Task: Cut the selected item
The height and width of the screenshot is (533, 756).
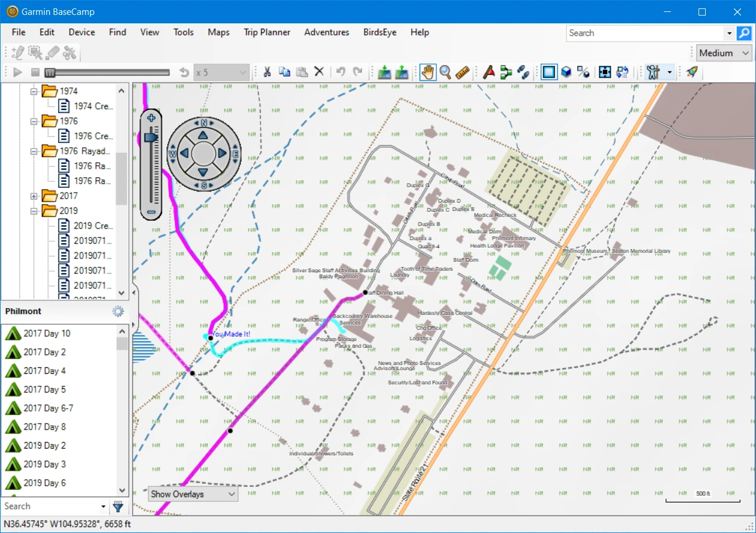Action: (x=267, y=72)
